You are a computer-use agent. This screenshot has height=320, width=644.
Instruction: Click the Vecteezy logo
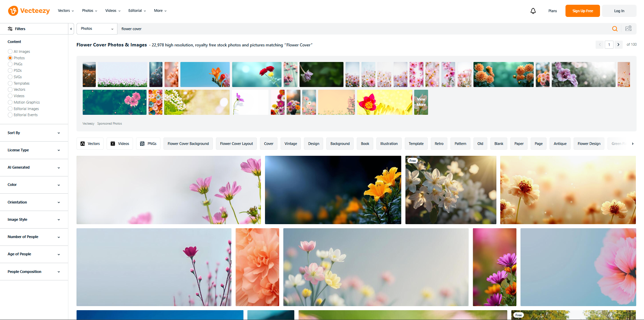(x=29, y=11)
